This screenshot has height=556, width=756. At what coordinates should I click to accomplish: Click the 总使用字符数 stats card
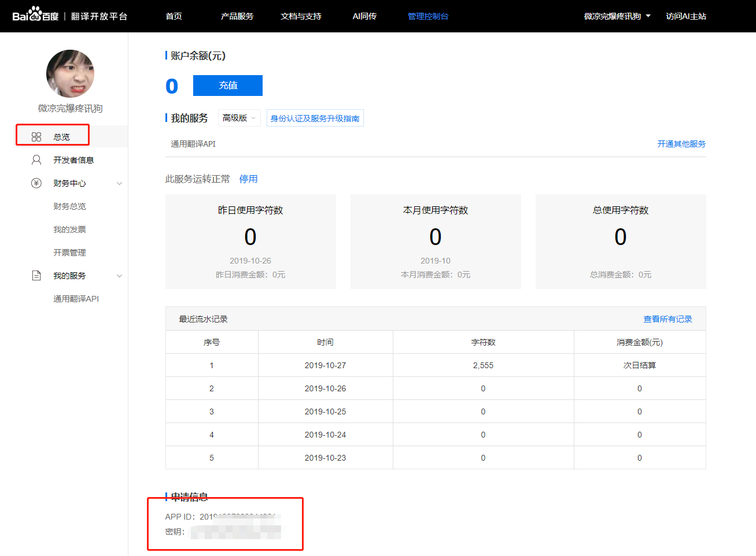pyautogui.click(x=621, y=242)
